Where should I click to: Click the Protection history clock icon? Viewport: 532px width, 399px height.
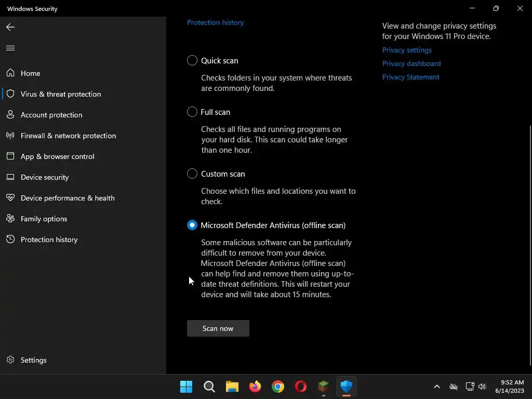pos(10,239)
